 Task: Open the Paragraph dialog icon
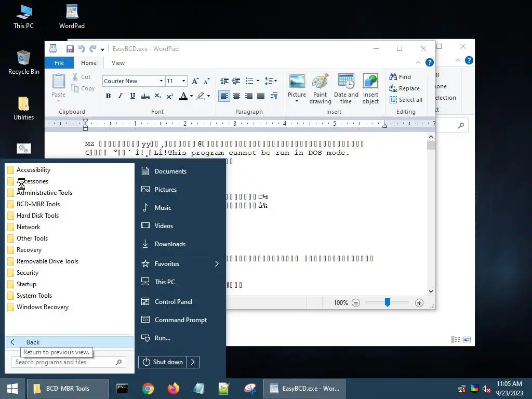point(274,96)
